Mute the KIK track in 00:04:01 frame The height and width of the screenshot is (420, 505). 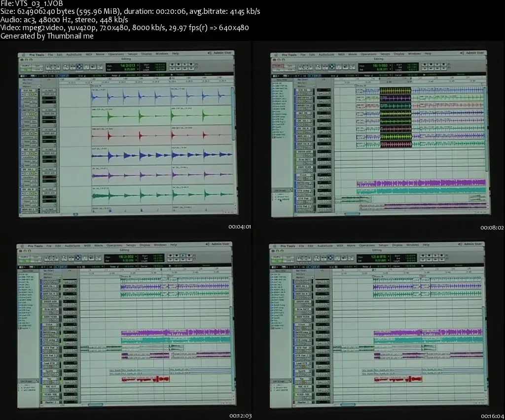click(x=36, y=94)
